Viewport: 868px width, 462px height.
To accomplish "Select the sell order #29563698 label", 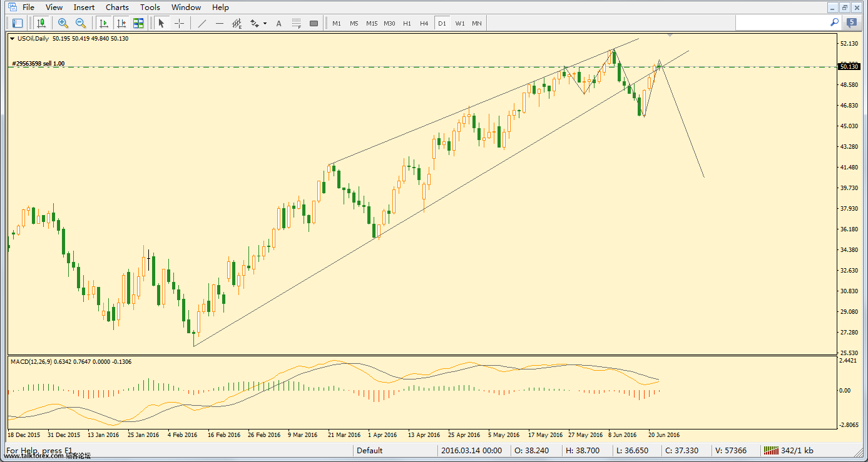I will (38, 64).
